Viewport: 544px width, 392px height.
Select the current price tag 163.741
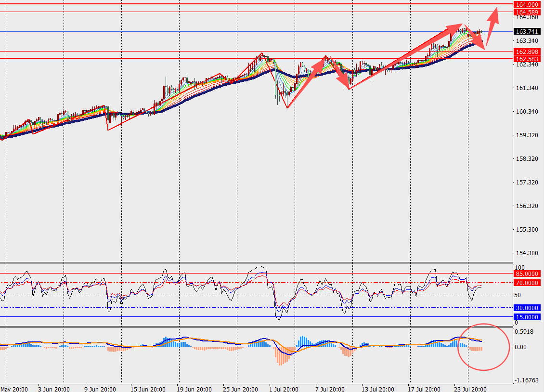point(527,32)
